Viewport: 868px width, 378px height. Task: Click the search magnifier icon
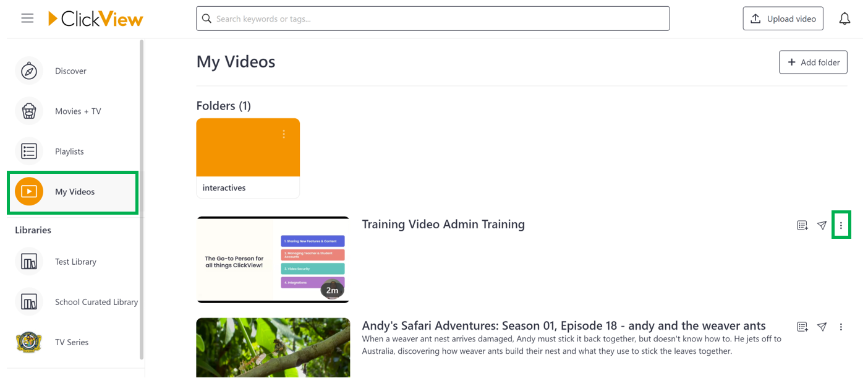click(x=207, y=19)
